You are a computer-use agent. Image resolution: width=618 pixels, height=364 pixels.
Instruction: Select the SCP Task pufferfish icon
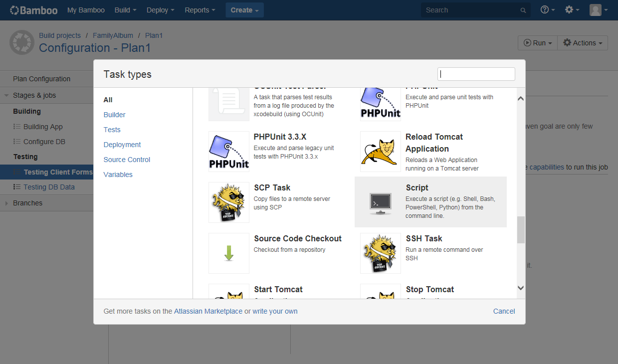tap(228, 202)
